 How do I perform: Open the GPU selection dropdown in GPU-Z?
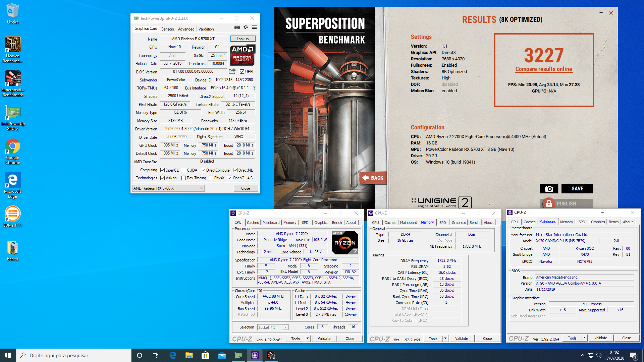pyautogui.click(x=168, y=188)
